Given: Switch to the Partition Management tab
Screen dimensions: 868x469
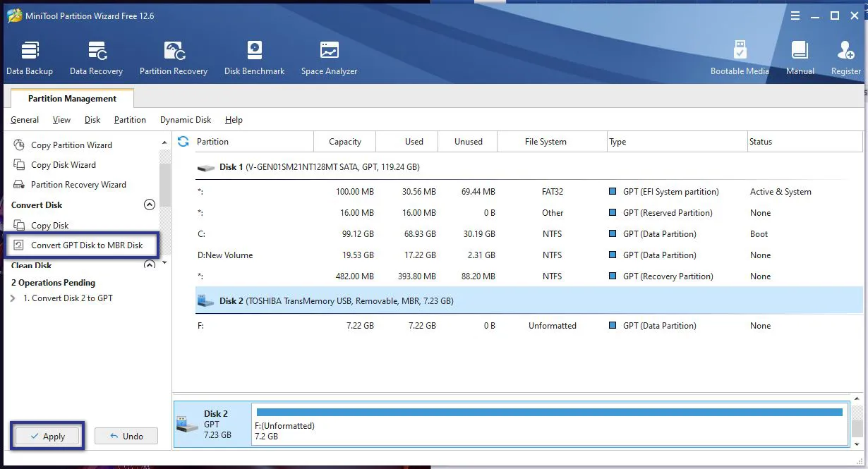Looking at the screenshot, I should tap(71, 98).
